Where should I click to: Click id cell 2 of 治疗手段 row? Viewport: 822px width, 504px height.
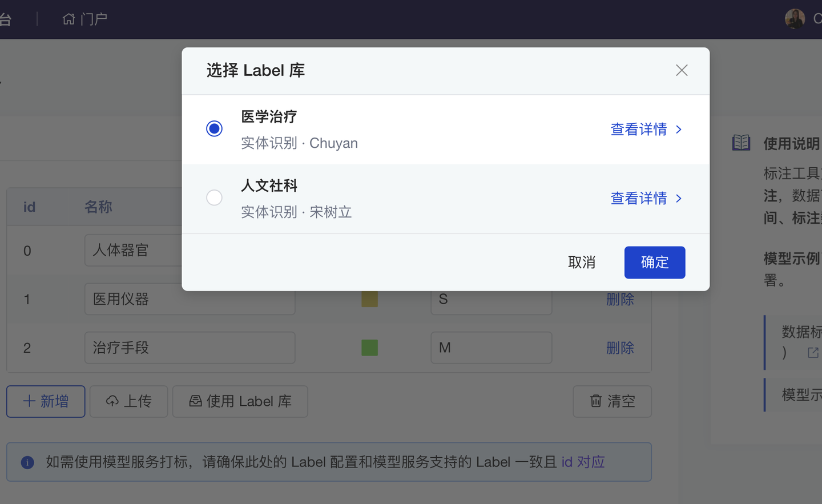(27, 348)
